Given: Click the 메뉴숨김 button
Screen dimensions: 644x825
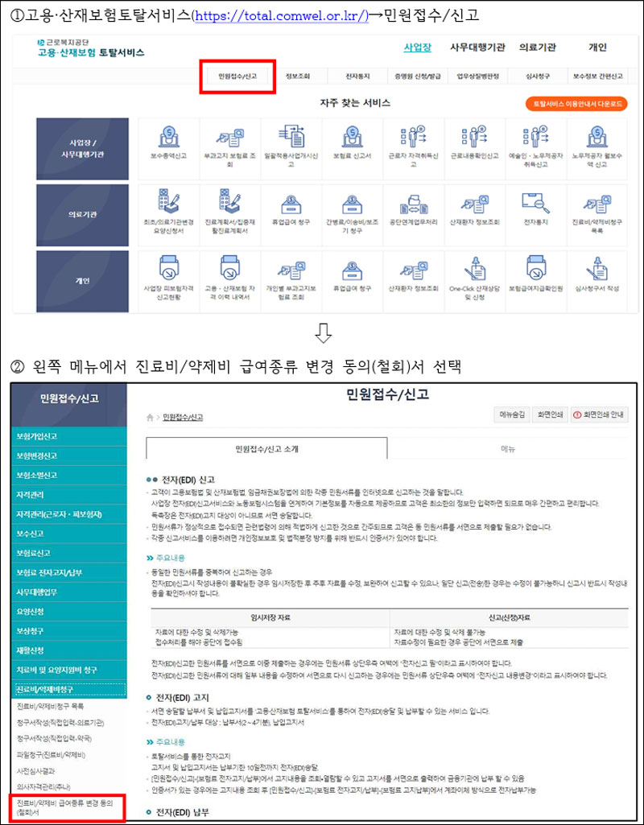Looking at the screenshot, I should 512,414.
